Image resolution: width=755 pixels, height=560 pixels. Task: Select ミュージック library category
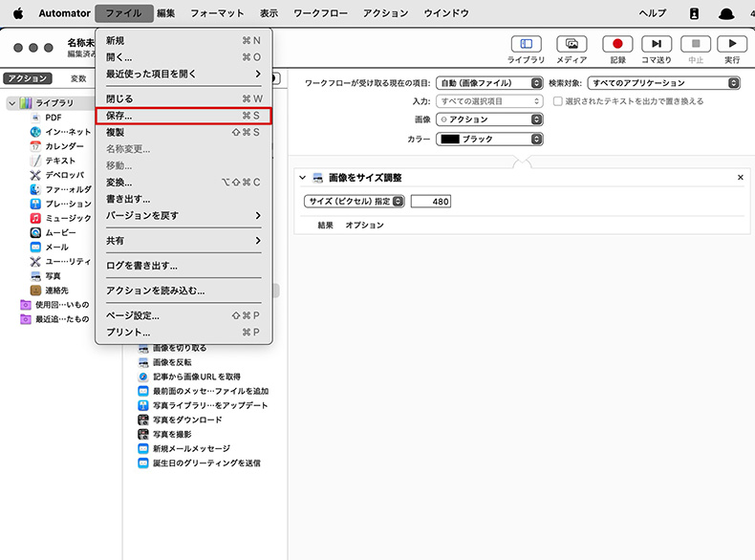pos(60,219)
